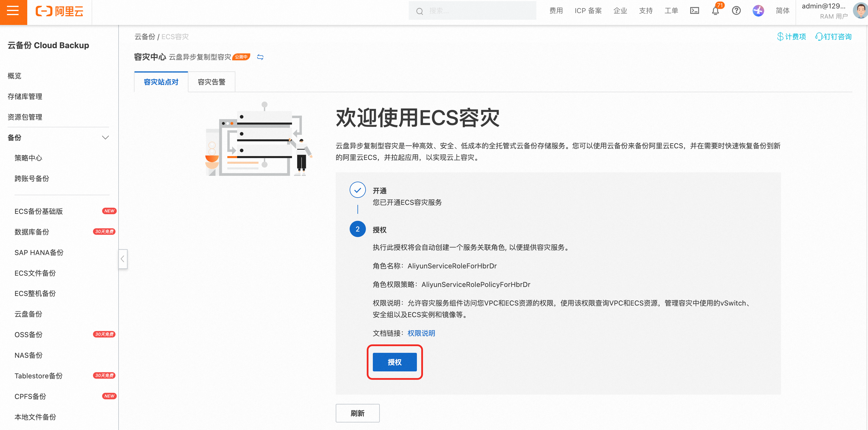Viewport: 868px width, 430px height.
Task: Open 策略中心 in the sidebar
Action: [x=28, y=158]
